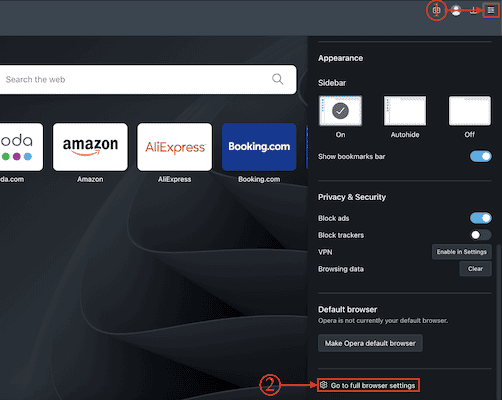Open the AliExpress speed dial tile
The width and height of the screenshot is (502, 400).
tap(175, 147)
